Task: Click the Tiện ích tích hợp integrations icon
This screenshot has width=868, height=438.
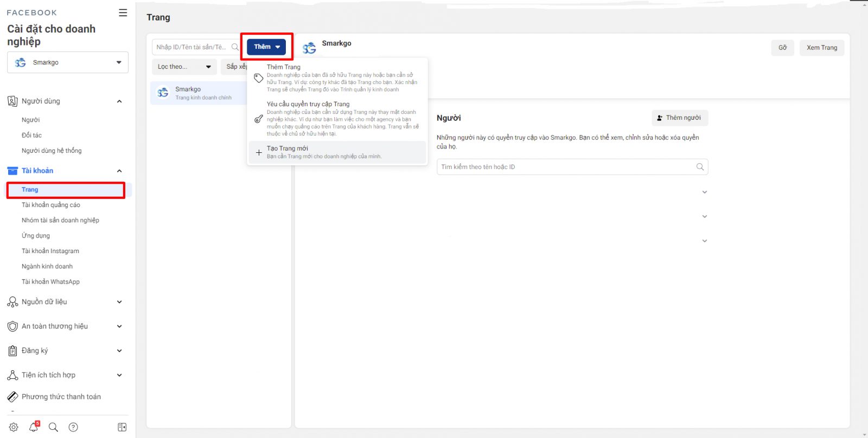Action: click(12, 375)
